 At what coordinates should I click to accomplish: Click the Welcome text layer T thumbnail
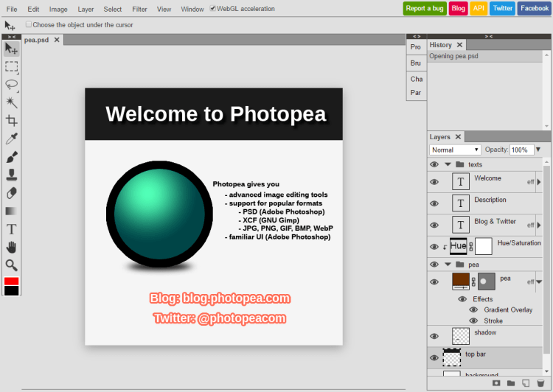461,181
